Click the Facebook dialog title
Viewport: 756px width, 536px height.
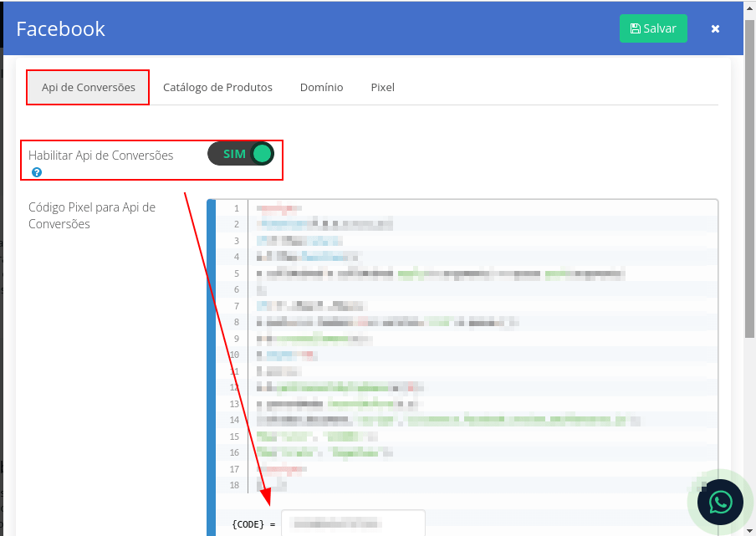coord(61,29)
